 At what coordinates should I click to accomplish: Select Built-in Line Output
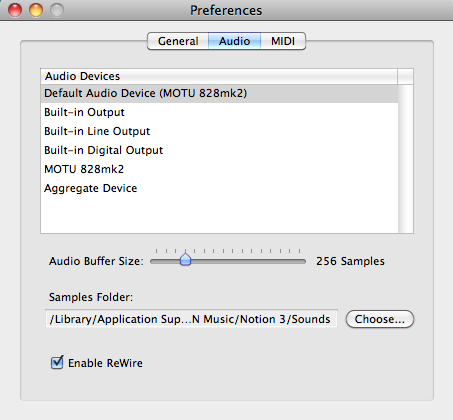coord(219,131)
